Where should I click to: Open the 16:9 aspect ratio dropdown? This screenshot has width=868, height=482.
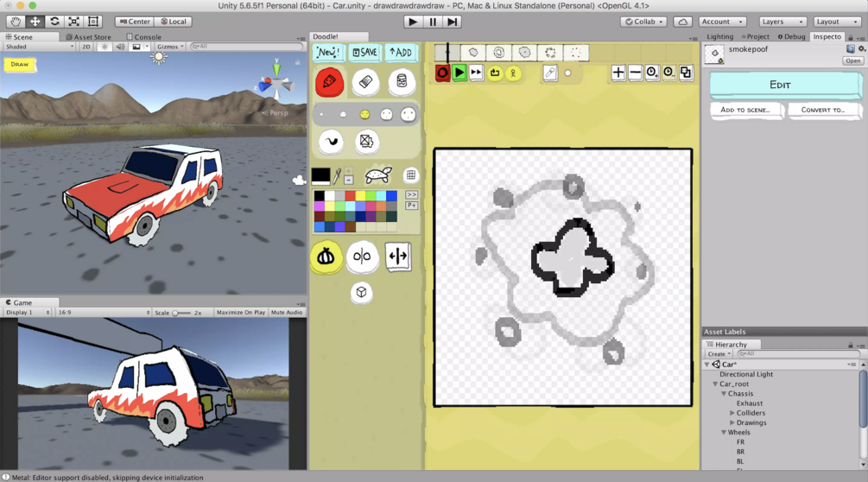(104, 313)
